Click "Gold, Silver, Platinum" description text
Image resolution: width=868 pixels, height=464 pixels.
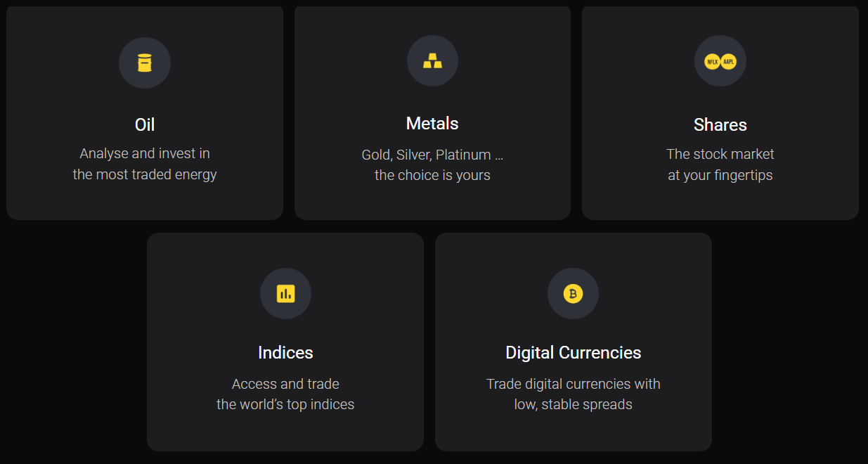[x=427, y=155]
